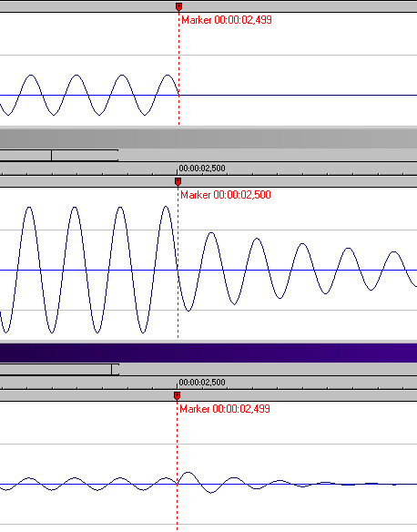Click the divider line in the upper scrollbar thumb

click(51, 156)
